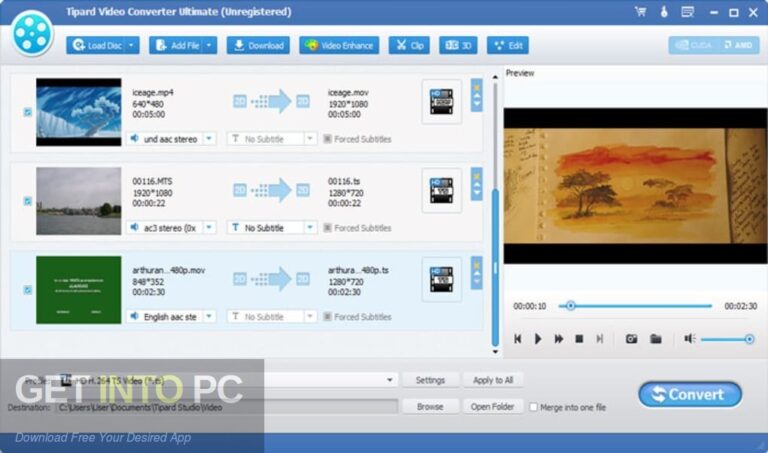The height and width of the screenshot is (453, 768).
Task: Select the arthuran green thumbnail
Action: pyautogui.click(x=79, y=290)
